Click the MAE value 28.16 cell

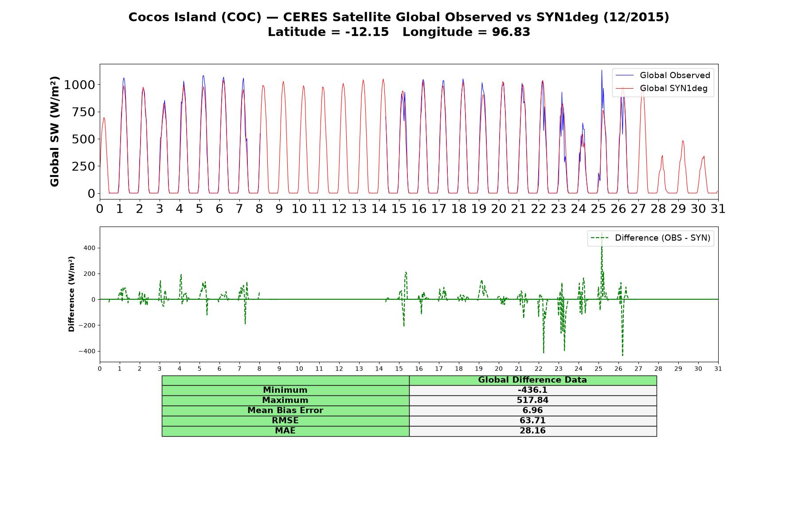[533, 431]
